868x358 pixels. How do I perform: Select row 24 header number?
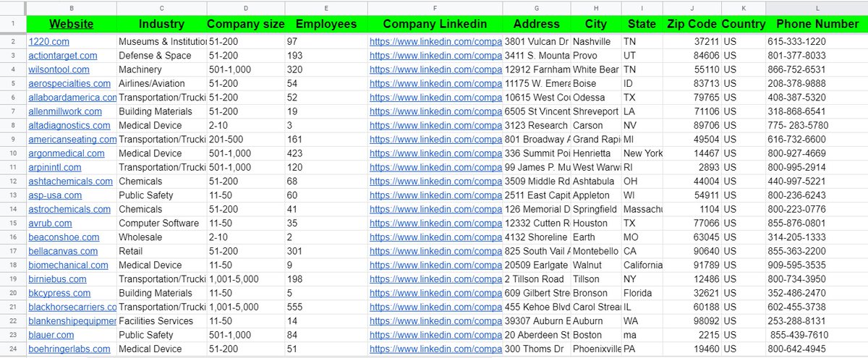coord(13,349)
